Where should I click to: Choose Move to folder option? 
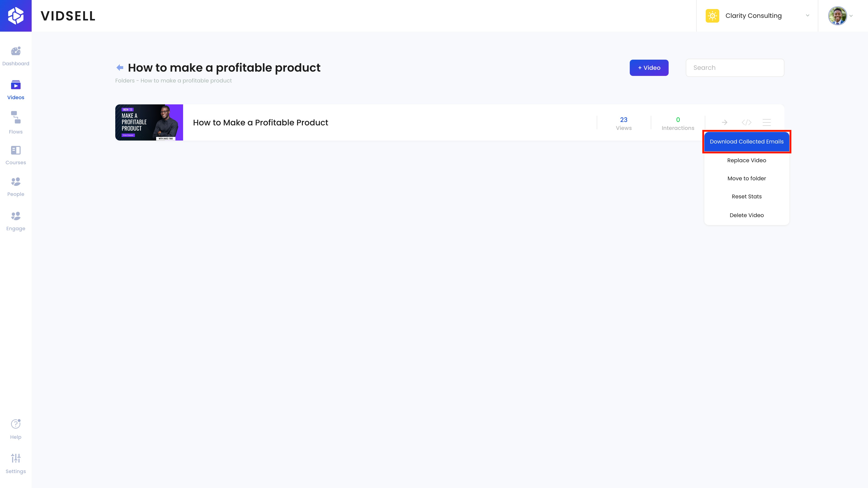click(x=746, y=178)
